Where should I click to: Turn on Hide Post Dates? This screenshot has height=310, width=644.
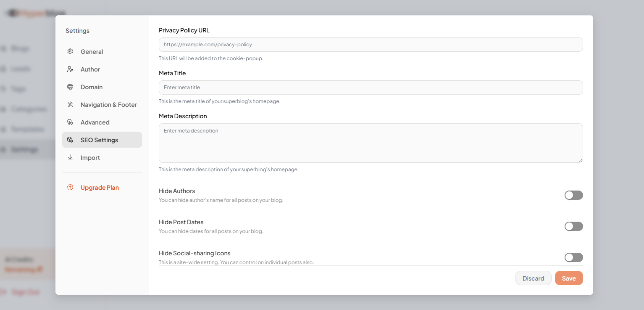coord(574,226)
